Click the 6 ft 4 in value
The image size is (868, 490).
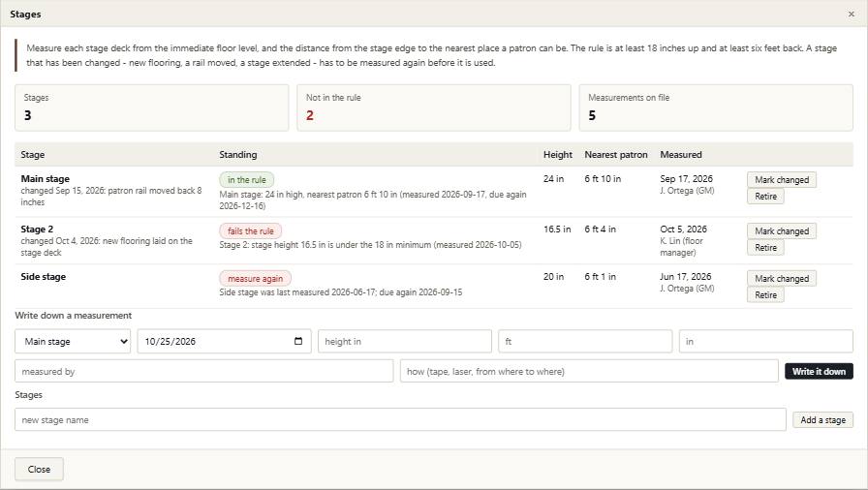600,229
